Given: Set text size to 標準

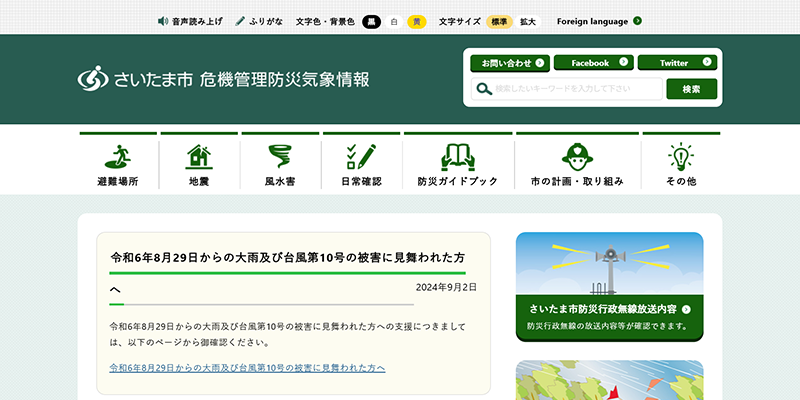Looking at the screenshot, I should pos(499,21).
